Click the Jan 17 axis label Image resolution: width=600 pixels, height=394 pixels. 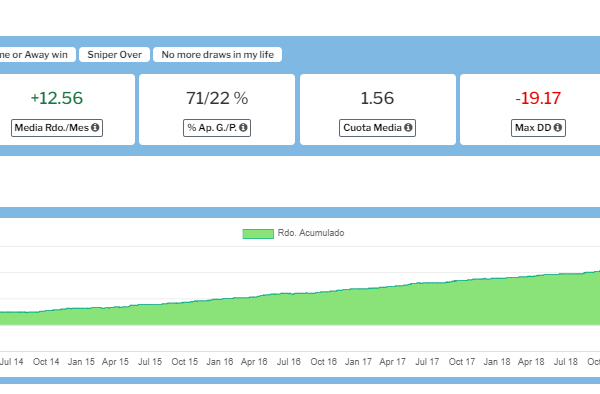(x=358, y=361)
